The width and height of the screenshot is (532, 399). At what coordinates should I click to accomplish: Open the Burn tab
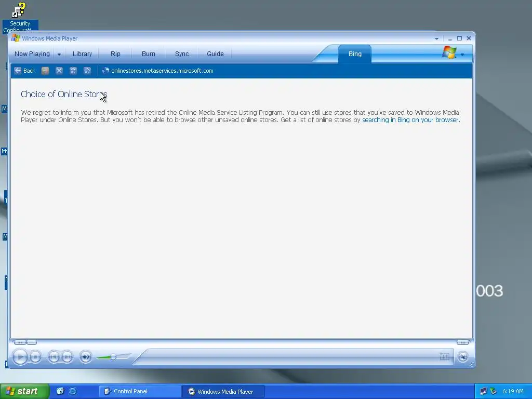pyautogui.click(x=148, y=54)
